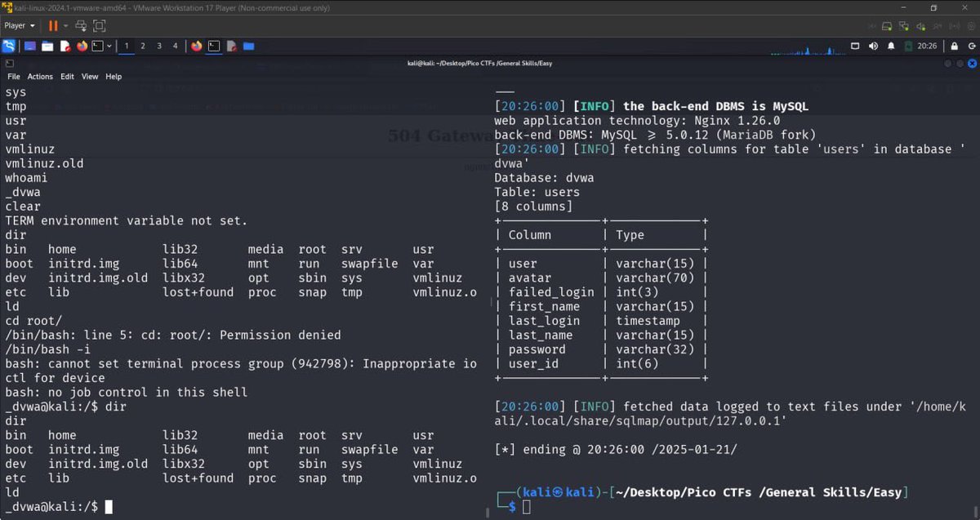Viewport: 980px width, 520px height.
Task: Click '[8 columns]' output line
Action: (533, 207)
